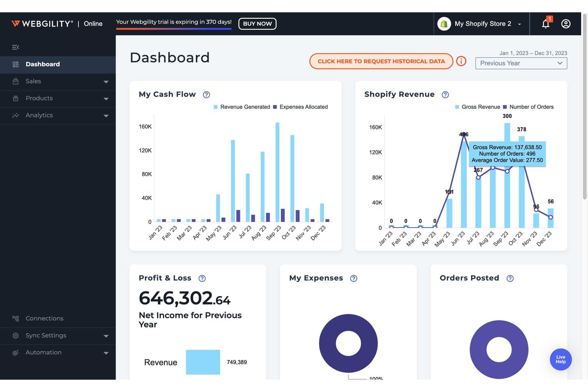Expand the Sync Settings menu arrow

point(106,336)
